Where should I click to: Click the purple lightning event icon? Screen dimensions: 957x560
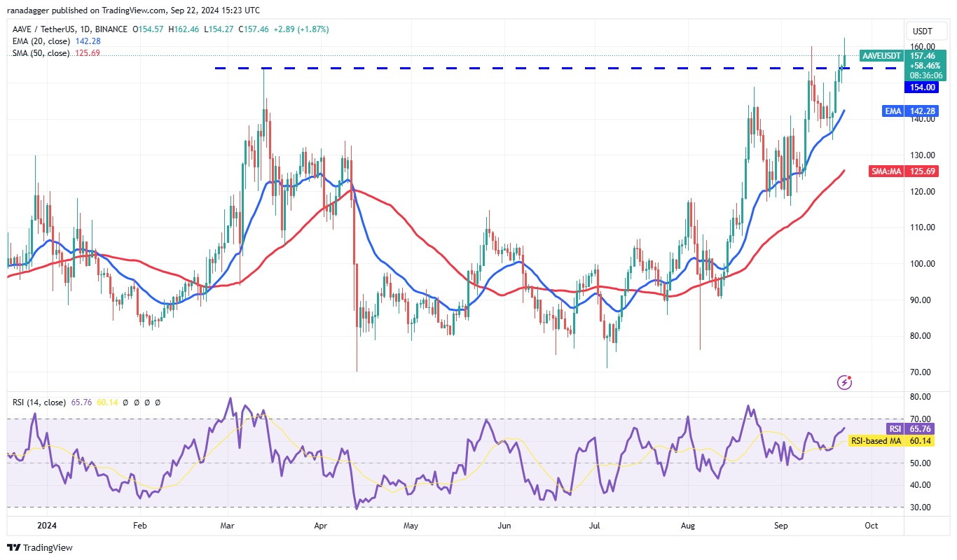click(845, 382)
